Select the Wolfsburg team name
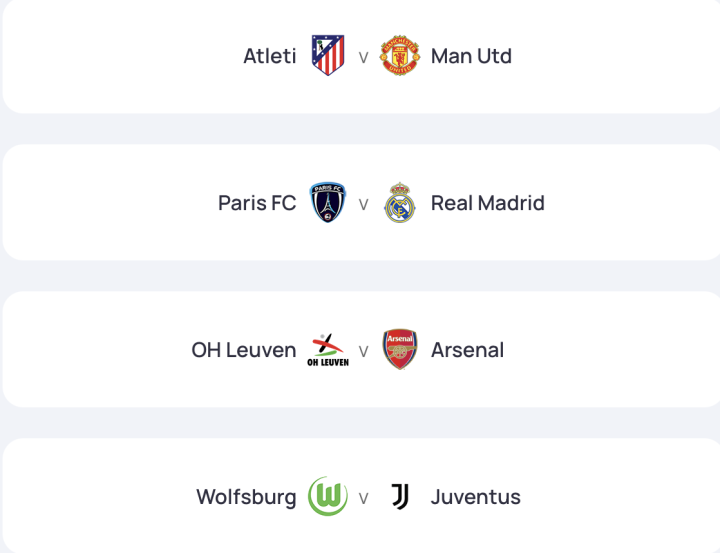This screenshot has width=720, height=553. pyautogui.click(x=246, y=497)
